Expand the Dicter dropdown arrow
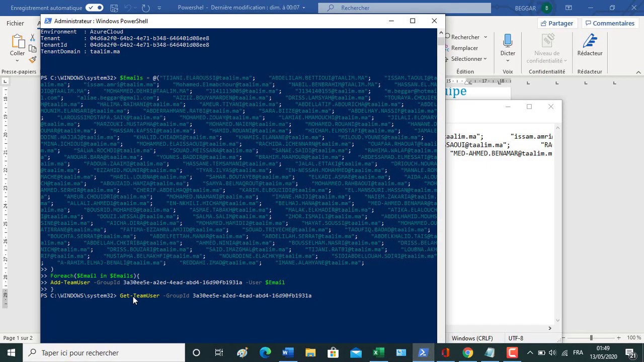This screenshot has height=362, width=644. tap(508, 60)
